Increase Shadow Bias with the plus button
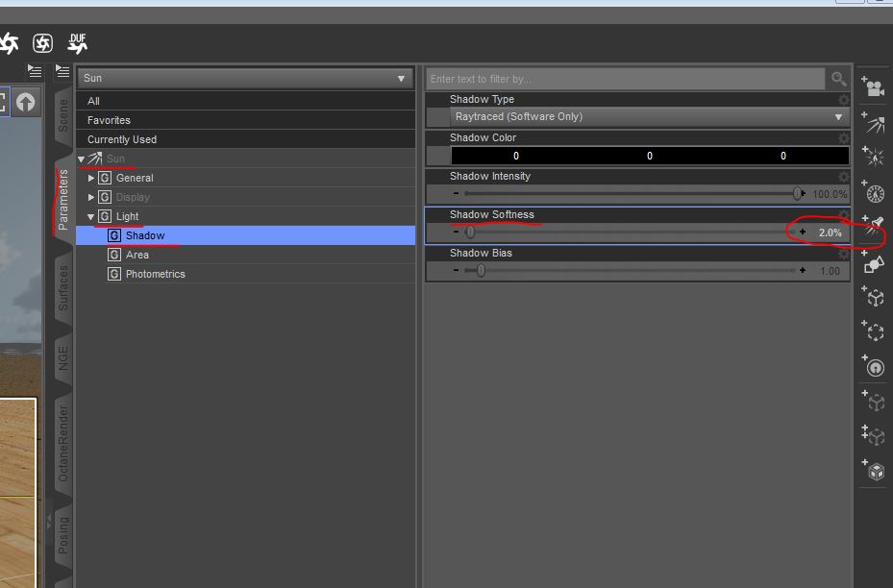Image resolution: width=893 pixels, height=588 pixels. (803, 270)
